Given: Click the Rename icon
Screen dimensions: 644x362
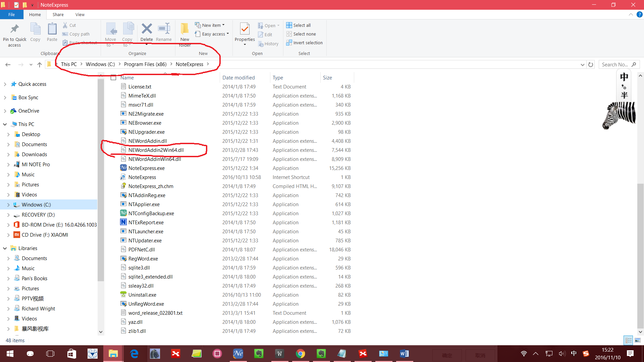Looking at the screenshot, I should (164, 29).
